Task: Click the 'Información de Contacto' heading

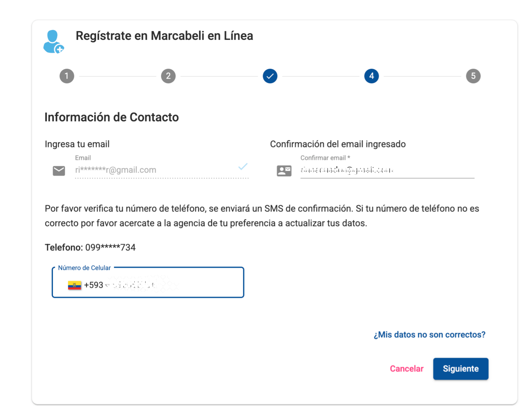Action: [x=111, y=117]
